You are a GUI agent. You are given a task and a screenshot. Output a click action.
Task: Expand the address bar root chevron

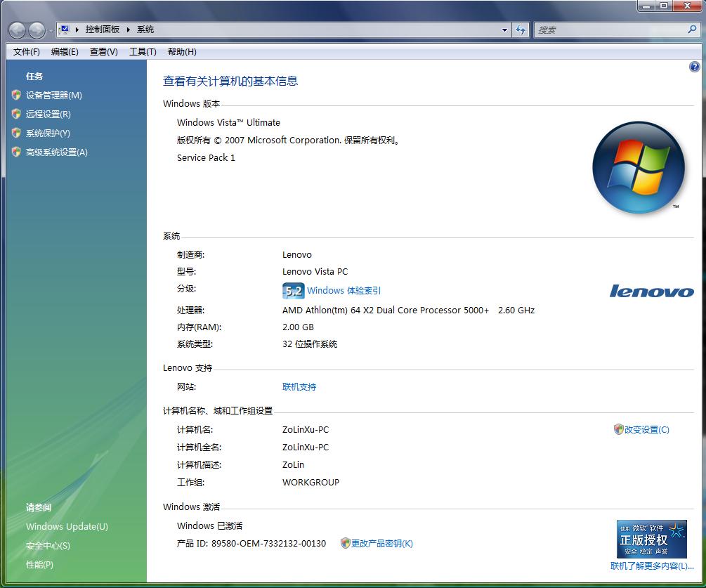pyautogui.click(x=77, y=30)
